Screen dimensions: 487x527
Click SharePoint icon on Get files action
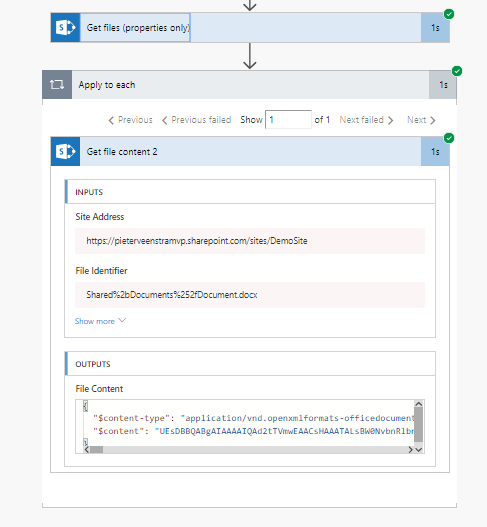(65, 28)
